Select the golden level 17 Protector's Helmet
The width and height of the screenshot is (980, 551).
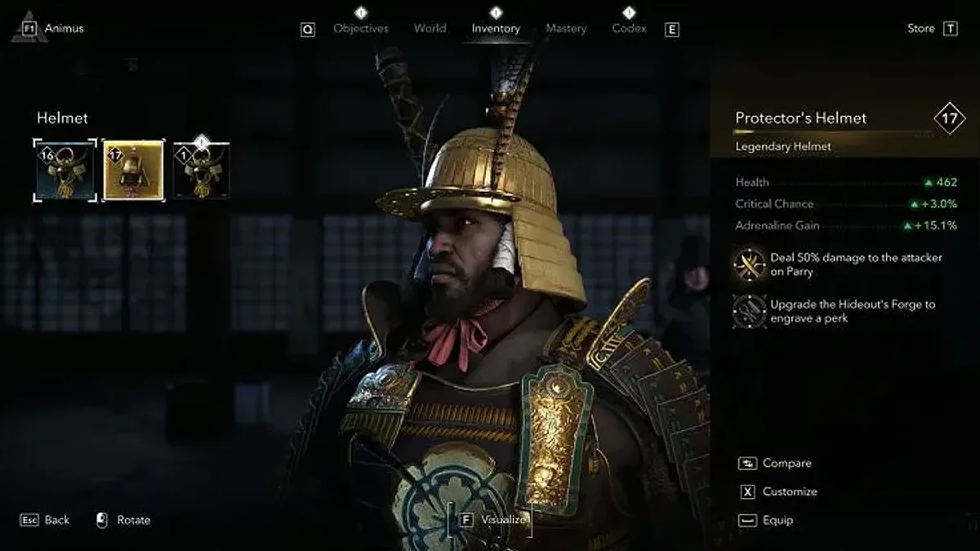pos(133,171)
